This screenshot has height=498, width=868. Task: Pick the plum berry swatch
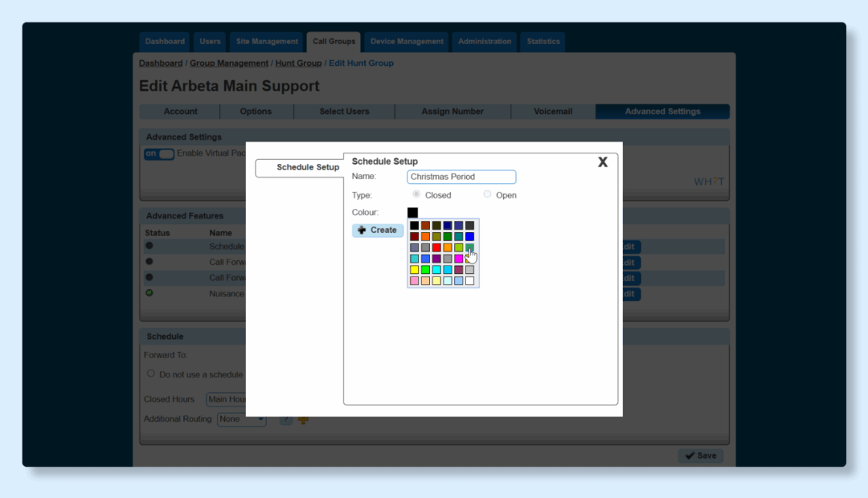(x=458, y=269)
